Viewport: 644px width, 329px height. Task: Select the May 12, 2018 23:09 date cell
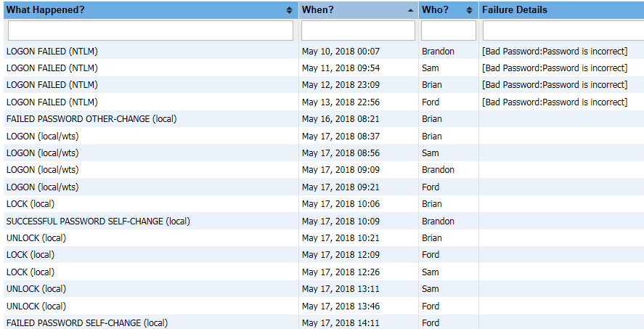341,85
